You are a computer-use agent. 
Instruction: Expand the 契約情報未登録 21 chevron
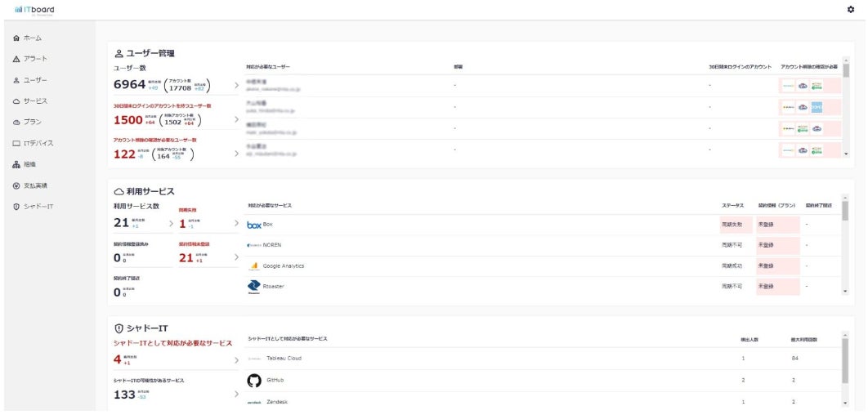coord(236,257)
